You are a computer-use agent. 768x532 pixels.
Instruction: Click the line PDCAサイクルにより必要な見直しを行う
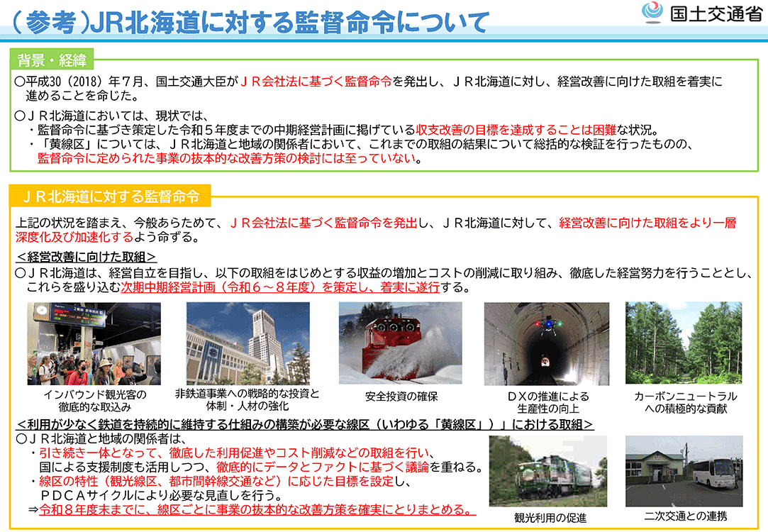[161, 495]
